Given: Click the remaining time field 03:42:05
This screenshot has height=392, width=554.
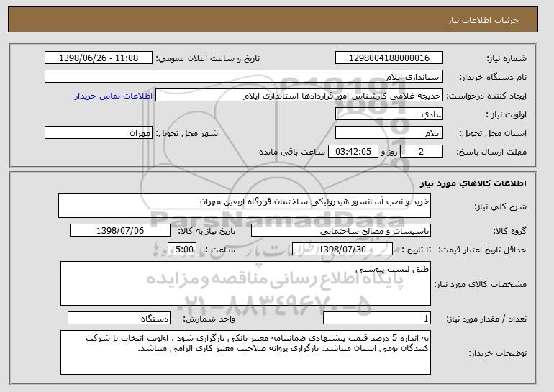Looking at the screenshot, I should [353, 152].
